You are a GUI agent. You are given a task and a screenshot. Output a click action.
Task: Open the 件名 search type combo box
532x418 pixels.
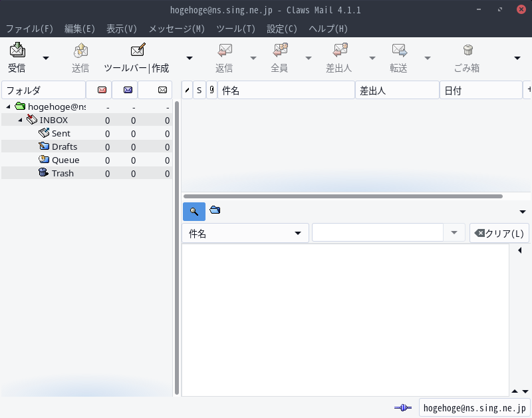pyautogui.click(x=245, y=233)
